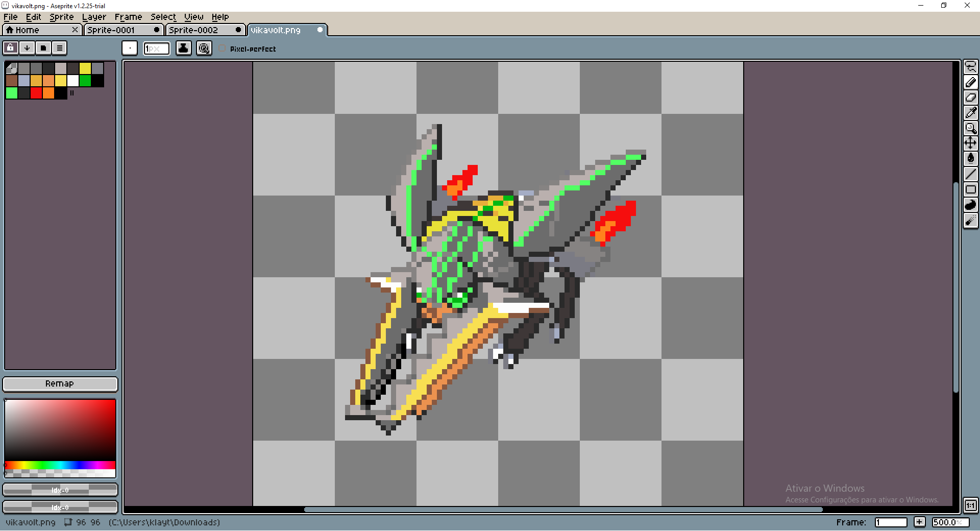The width and height of the screenshot is (980, 531).
Task: Open the brush type selector
Action: pos(130,49)
